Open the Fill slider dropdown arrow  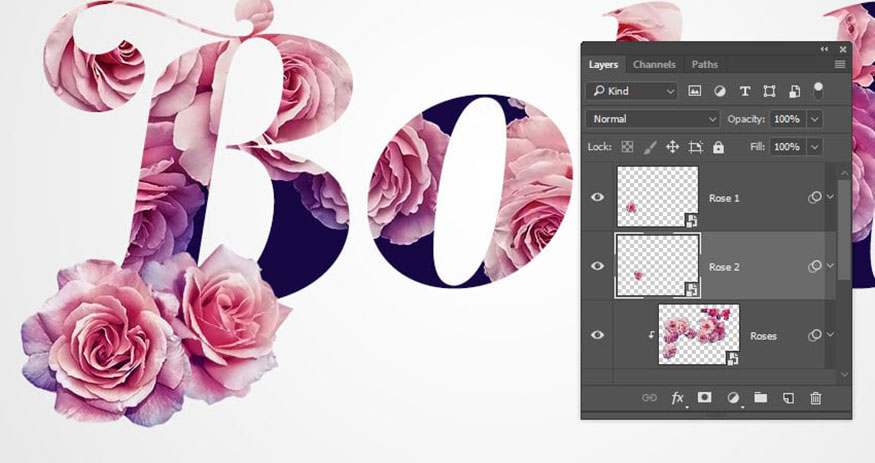[x=815, y=147]
